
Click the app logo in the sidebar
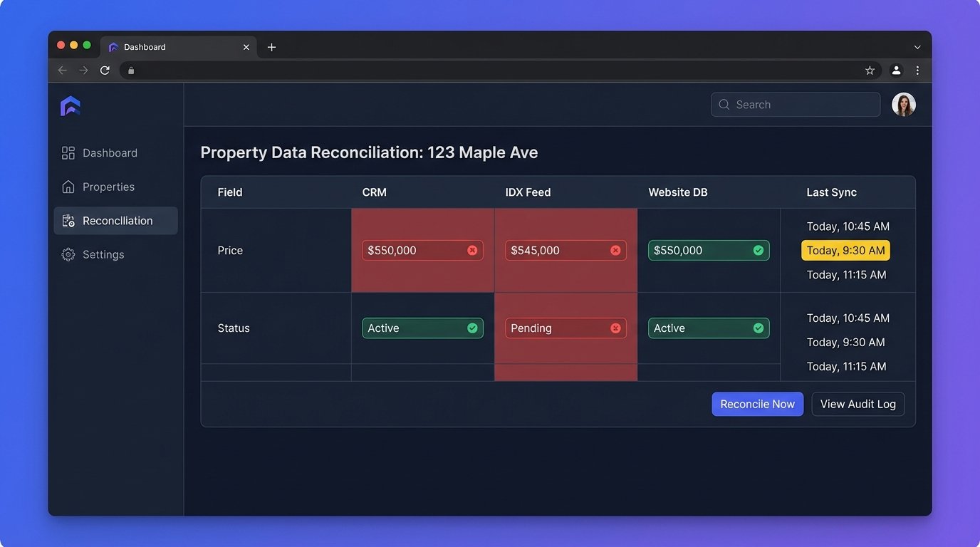click(71, 106)
